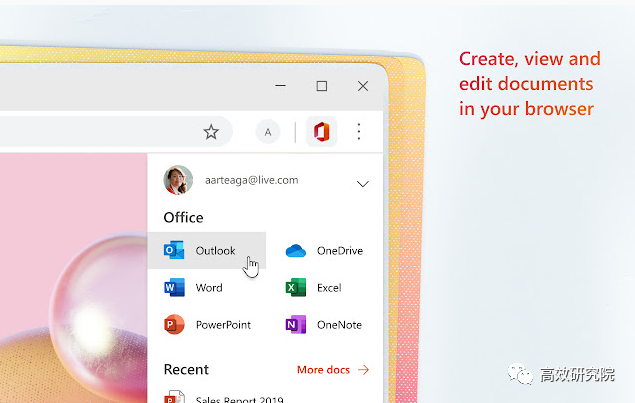Open the browser profile avatar labeled A
This screenshot has width=635, height=403.
[268, 132]
